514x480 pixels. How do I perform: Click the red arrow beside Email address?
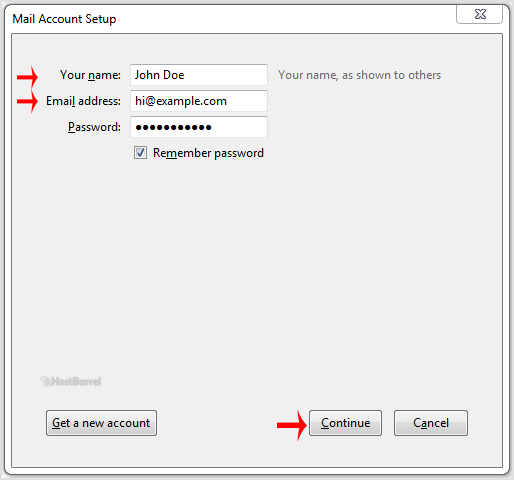click(27, 101)
